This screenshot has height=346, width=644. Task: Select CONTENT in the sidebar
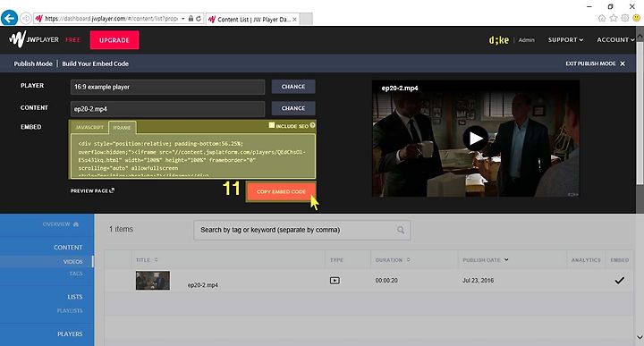pyautogui.click(x=68, y=248)
